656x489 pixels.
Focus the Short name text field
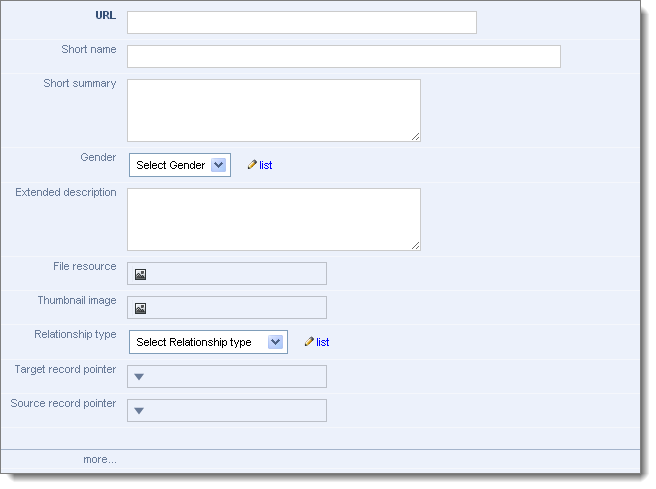tap(344, 56)
